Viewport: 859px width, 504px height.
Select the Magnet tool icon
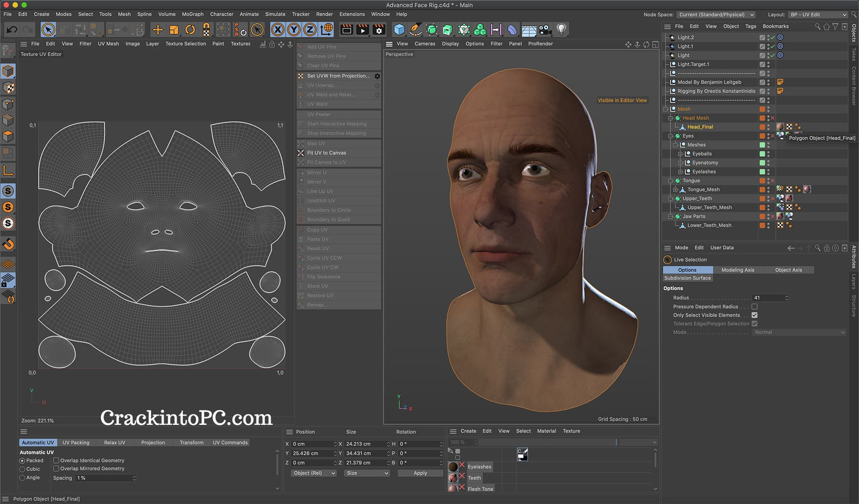point(9,244)
